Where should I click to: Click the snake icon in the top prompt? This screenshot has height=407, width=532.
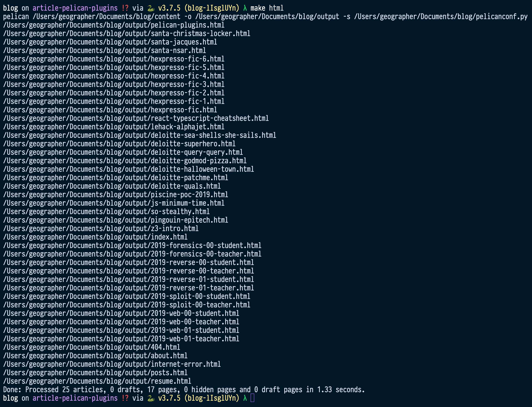click(x=151, y=8)
